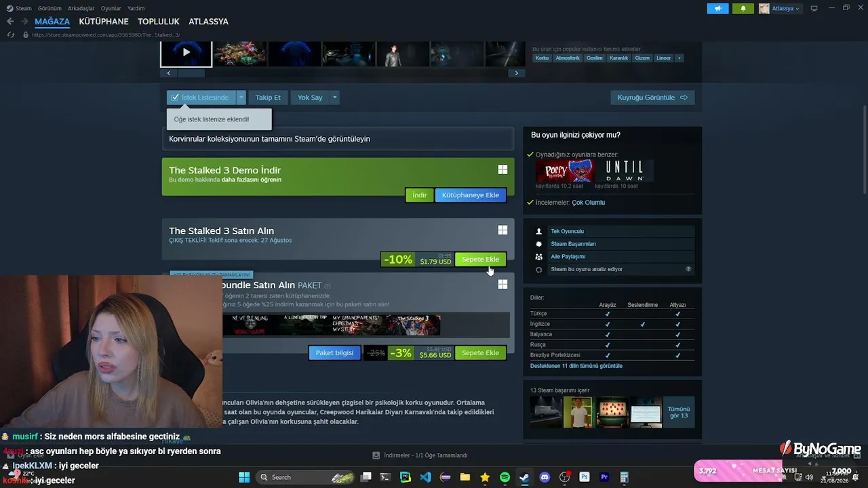
Task: Open the Tümünü gör 13 achievements tile
Action: [x=679, y=412]
